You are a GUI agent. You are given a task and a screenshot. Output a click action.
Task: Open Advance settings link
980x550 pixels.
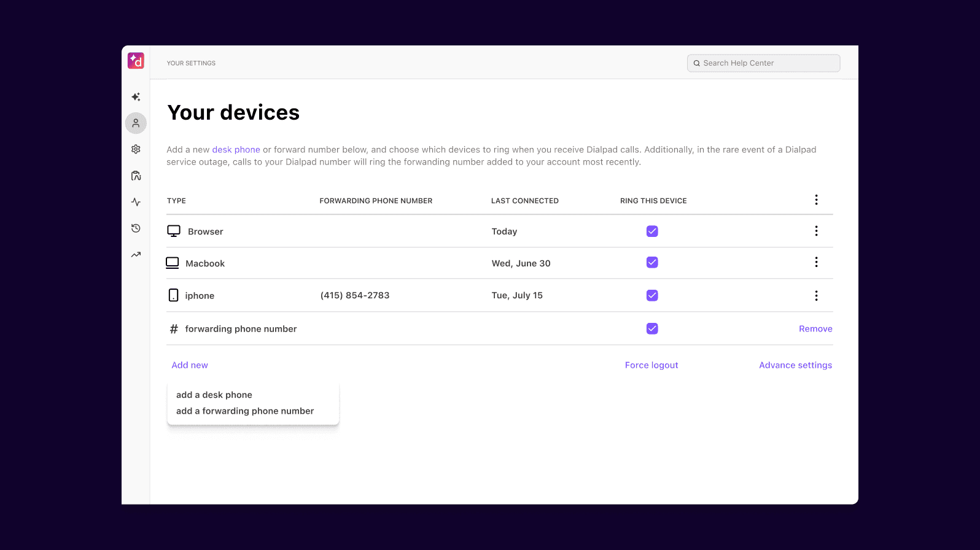(795, 365)
